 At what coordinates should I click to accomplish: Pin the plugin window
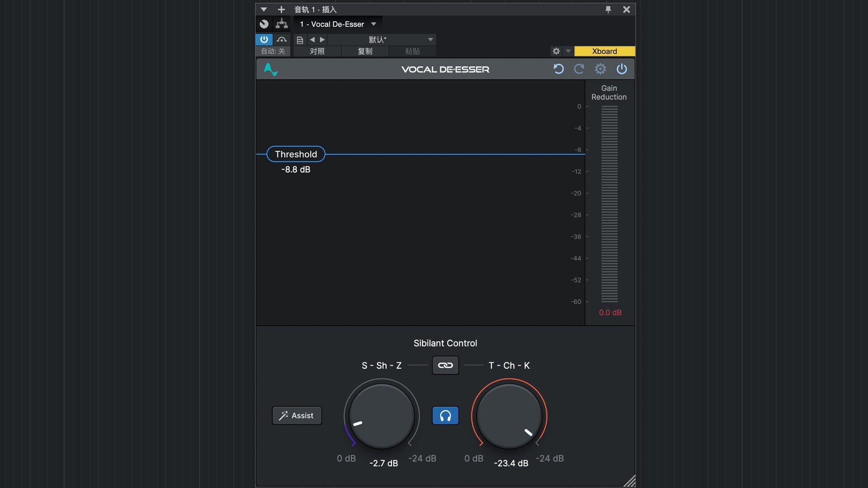tap(608, 9)
